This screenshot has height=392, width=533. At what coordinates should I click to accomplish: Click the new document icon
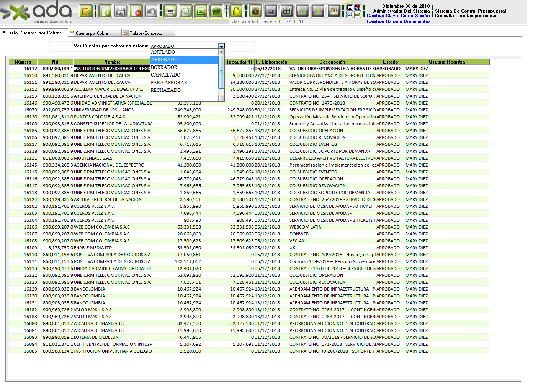coord(105,11)
